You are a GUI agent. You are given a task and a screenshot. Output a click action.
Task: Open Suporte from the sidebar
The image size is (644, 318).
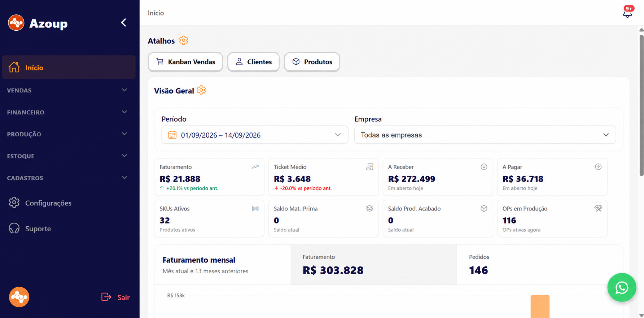38,228
